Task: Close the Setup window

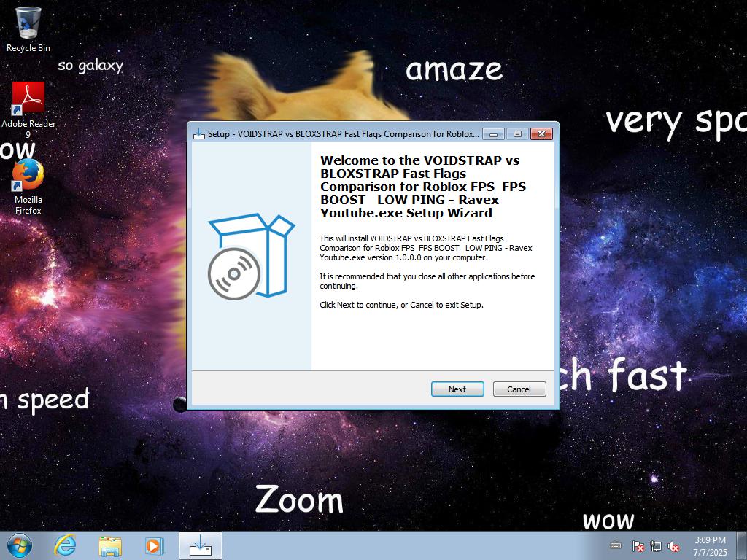Action: [542, 134]
